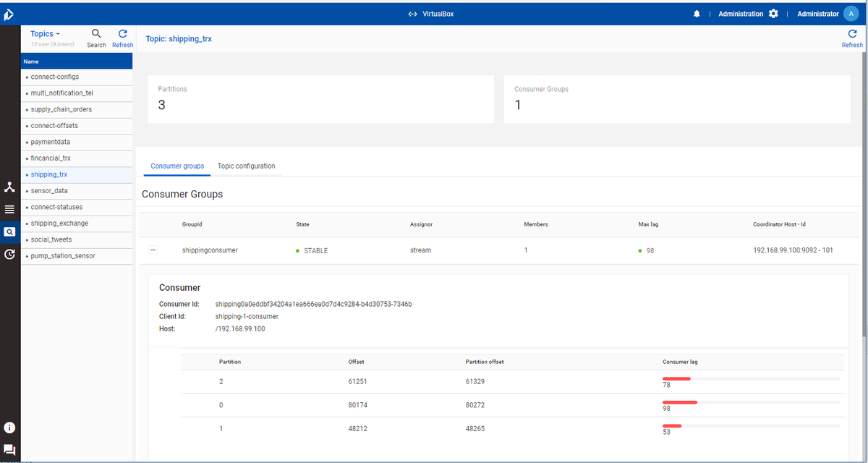The width and height of the screenshot is (868, 463).
Task: Select the multi_notification_tel topic
Action: [x=77, y=93]
